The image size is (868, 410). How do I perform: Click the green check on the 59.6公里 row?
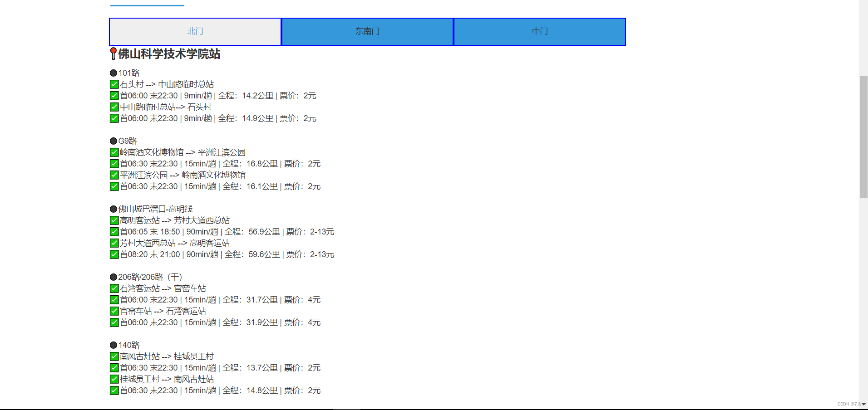(114, 254)
